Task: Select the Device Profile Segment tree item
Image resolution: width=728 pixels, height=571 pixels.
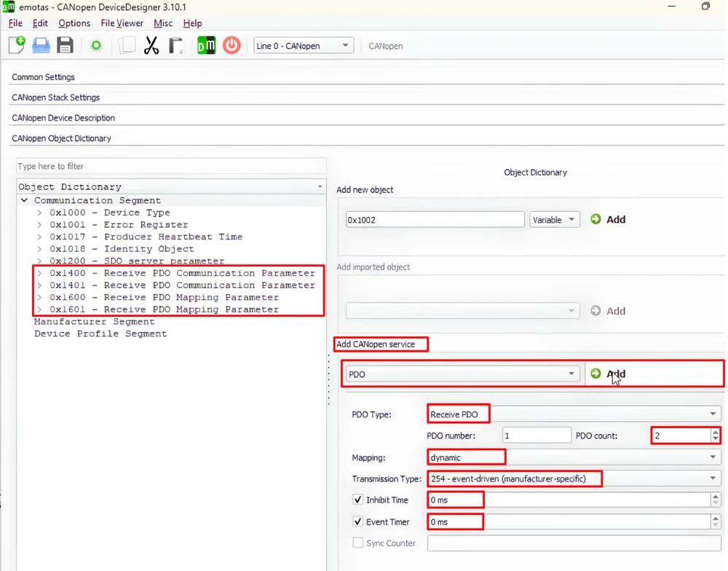Action: tap(100, 334)
